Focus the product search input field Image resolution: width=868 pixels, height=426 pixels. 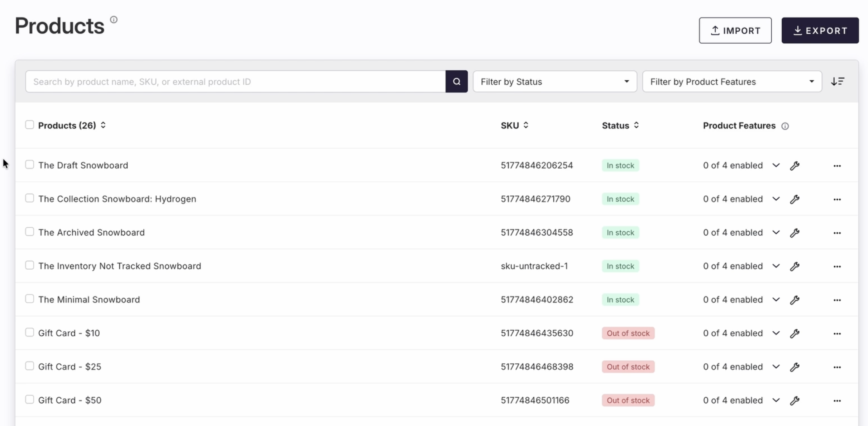pos(235,82)
